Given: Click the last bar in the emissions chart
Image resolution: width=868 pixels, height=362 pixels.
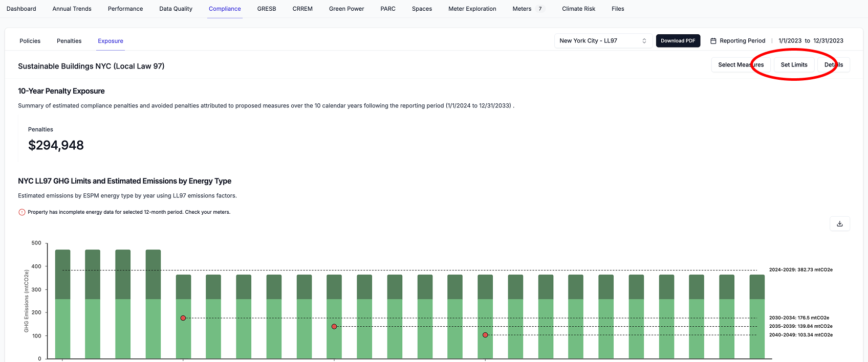Looking at the screenshot, I should click(757, 316).
